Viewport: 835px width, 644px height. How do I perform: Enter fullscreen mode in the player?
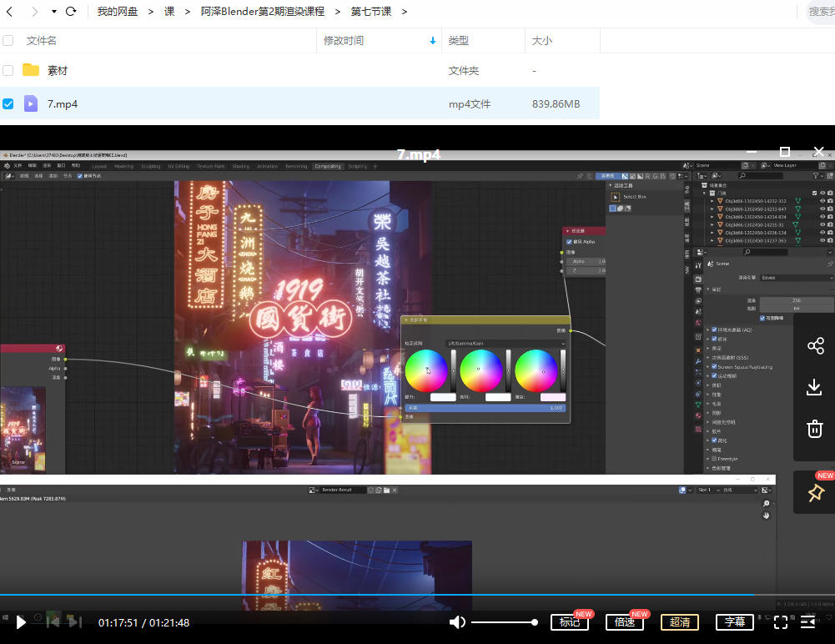(780, 622)
